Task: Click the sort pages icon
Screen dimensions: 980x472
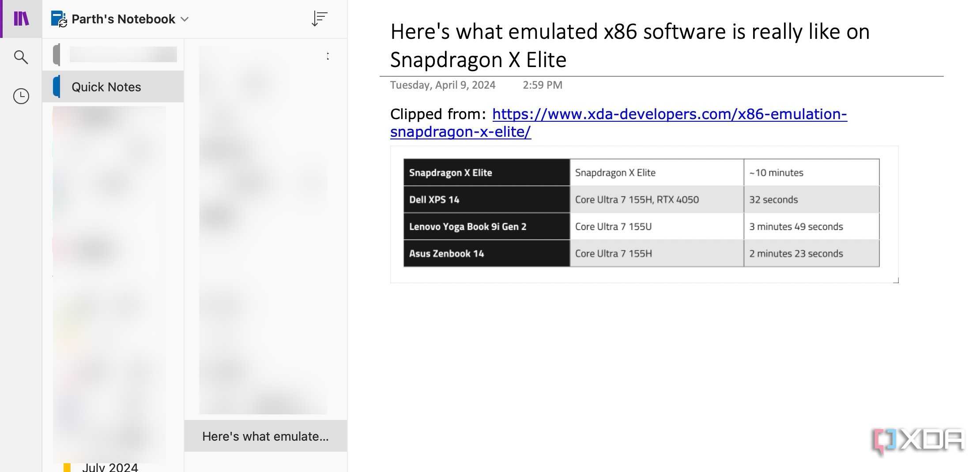Action: [319, 19]
